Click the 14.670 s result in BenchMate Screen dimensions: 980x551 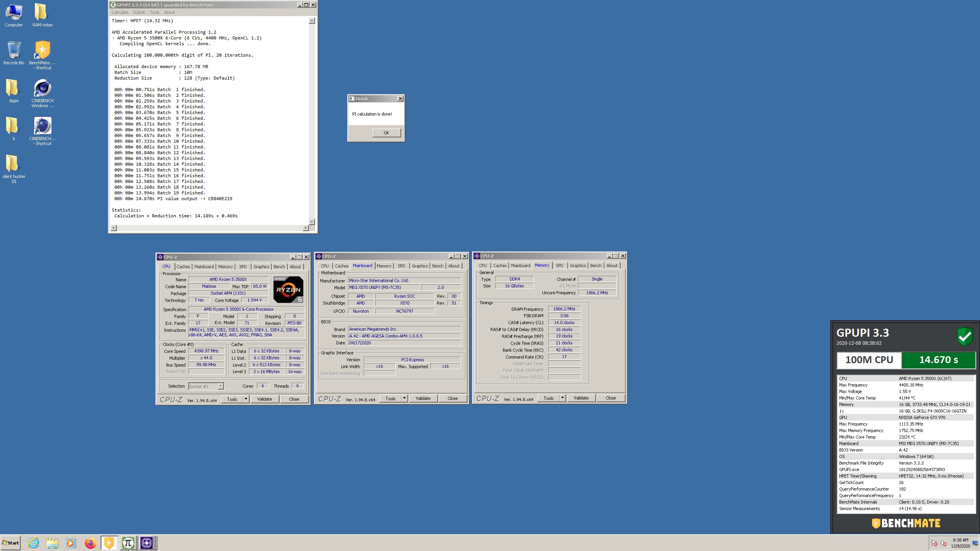pos(939,360)
